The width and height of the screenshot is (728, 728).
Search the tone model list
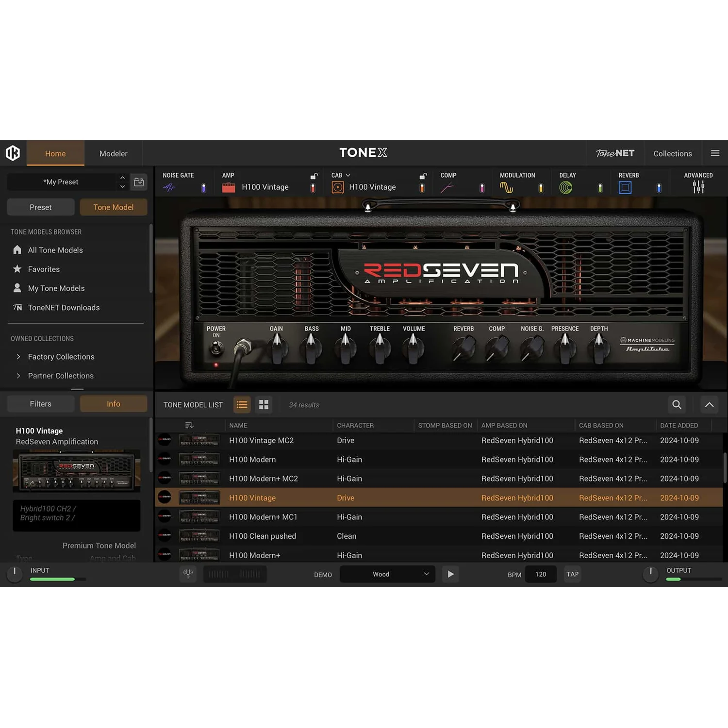pyautogui.click(x=677, y=404)
